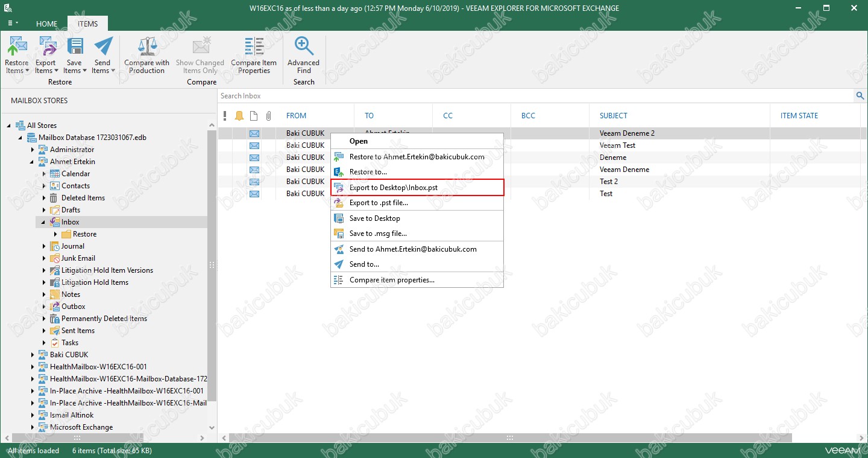This screenshot has height=458, width=868.
Task: Click the envelope icon of Veeam Test row
Action: 254,145
